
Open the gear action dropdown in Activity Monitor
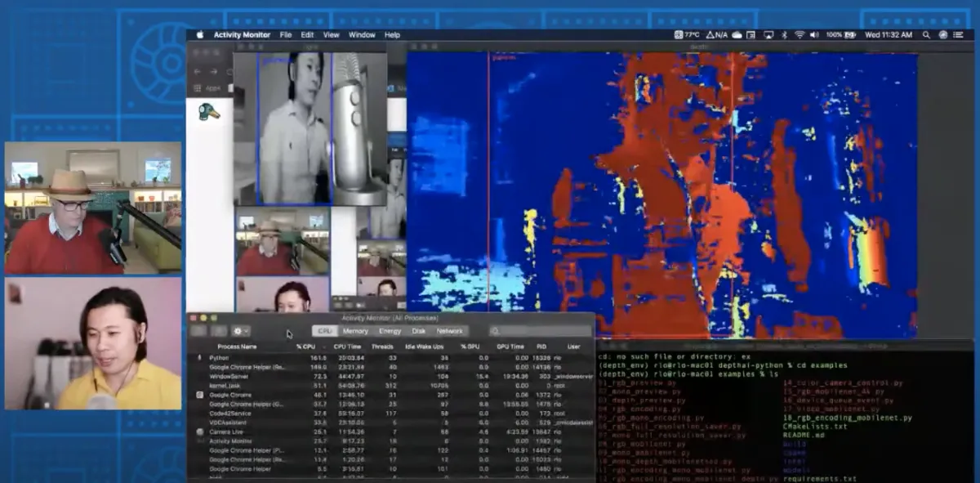click(241, 331)
